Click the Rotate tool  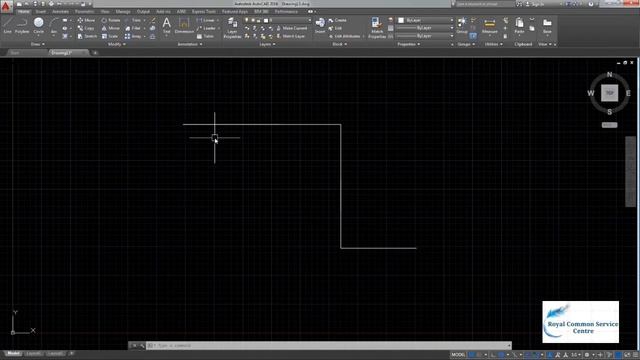(111, 20)
